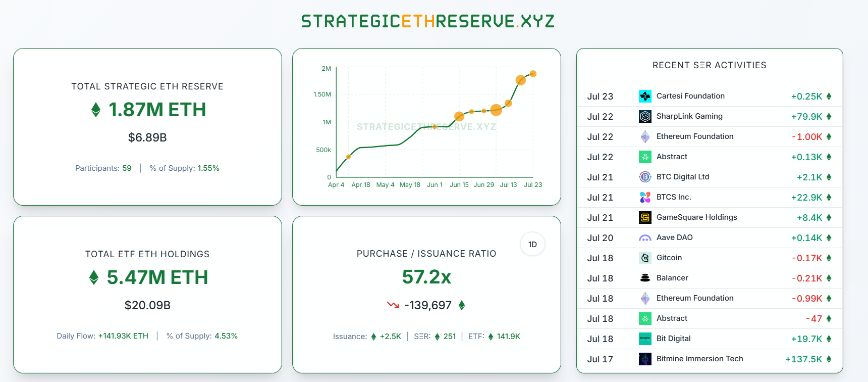Click the GameSquare Holdings logo icon
Screen dimensions: 868x382
coord(644,217)
